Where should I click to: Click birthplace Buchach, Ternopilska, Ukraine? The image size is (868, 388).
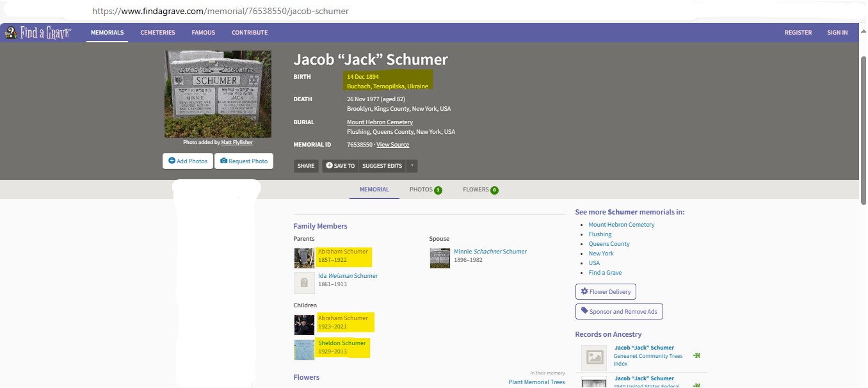(387, 86)
